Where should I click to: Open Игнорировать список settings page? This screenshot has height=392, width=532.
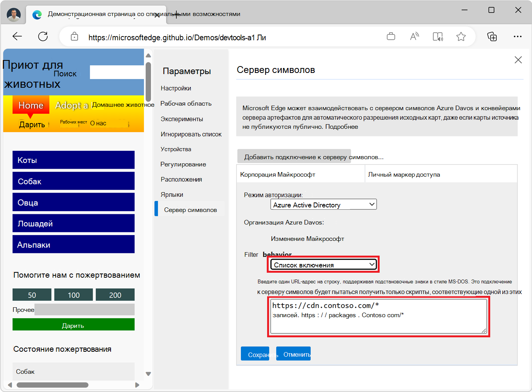[191, 134]
